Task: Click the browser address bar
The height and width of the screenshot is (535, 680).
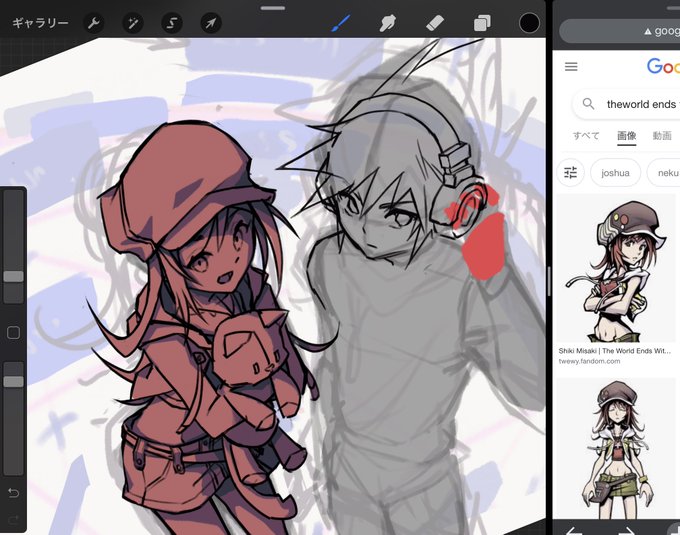Action: (x=620, y=31)
